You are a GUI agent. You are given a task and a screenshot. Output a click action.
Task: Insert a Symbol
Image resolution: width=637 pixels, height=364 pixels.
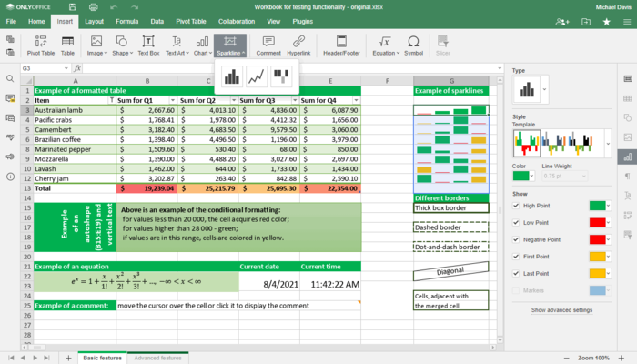tap(413, 45)
